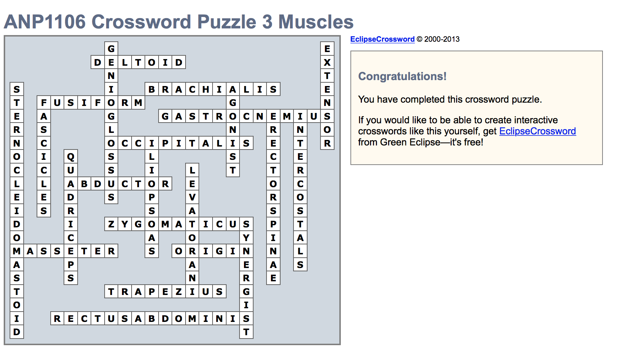Select the first cell Z of ZYGOMATICUS
This screenshot has height=364, width=638.
[x=111, y=224]
